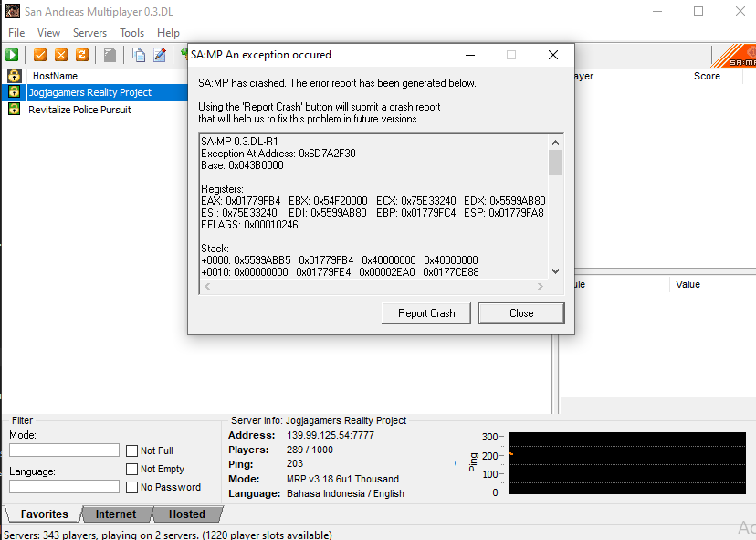Screen dimensions: 756x540
Task: Open the View menu
Action: pos(48,33)
